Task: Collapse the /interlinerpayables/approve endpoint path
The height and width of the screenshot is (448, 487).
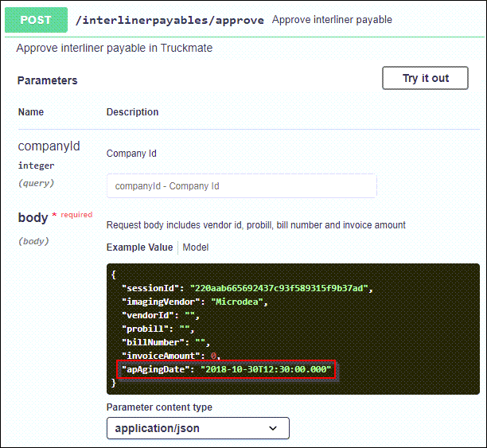Action: 169,20
